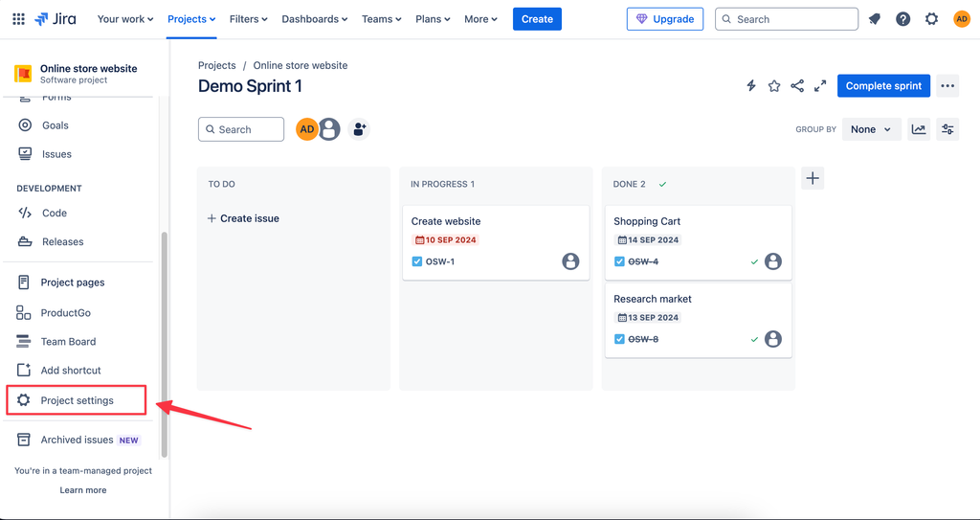Click the add people icon
The height and width of the screenshot is (520, 980).
(359, 129)
